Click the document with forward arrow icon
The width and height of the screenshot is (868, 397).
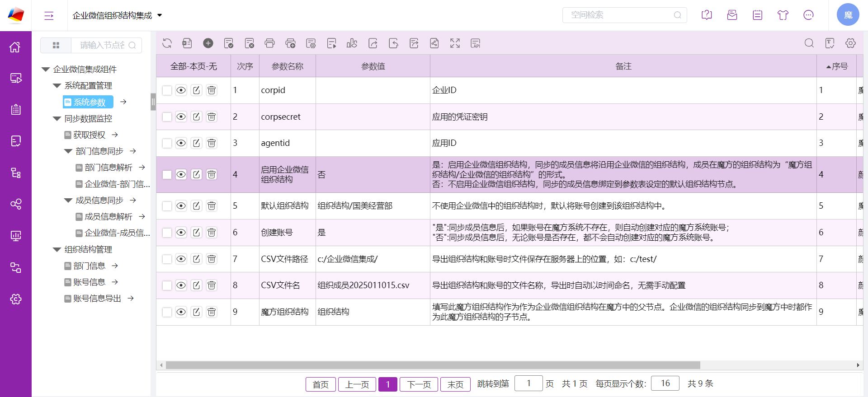tap(373, 43)
